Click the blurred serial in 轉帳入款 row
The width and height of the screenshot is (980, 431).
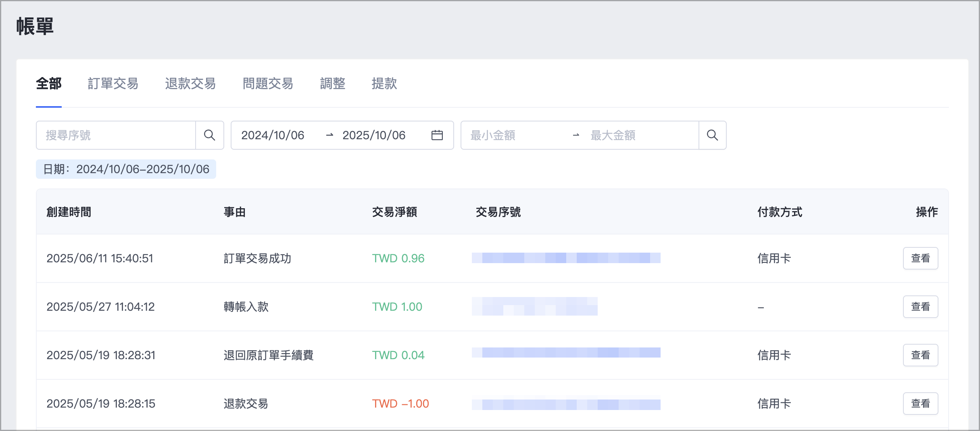pos(535,306)
